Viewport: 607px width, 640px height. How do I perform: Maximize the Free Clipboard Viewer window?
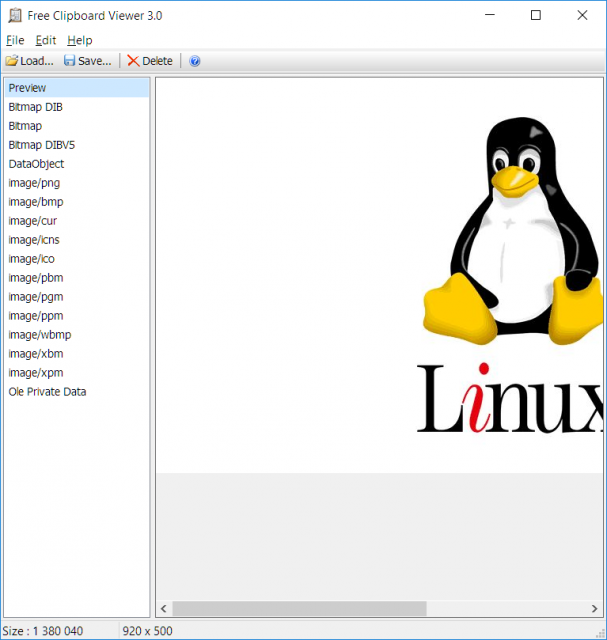[x=536, y=16]
